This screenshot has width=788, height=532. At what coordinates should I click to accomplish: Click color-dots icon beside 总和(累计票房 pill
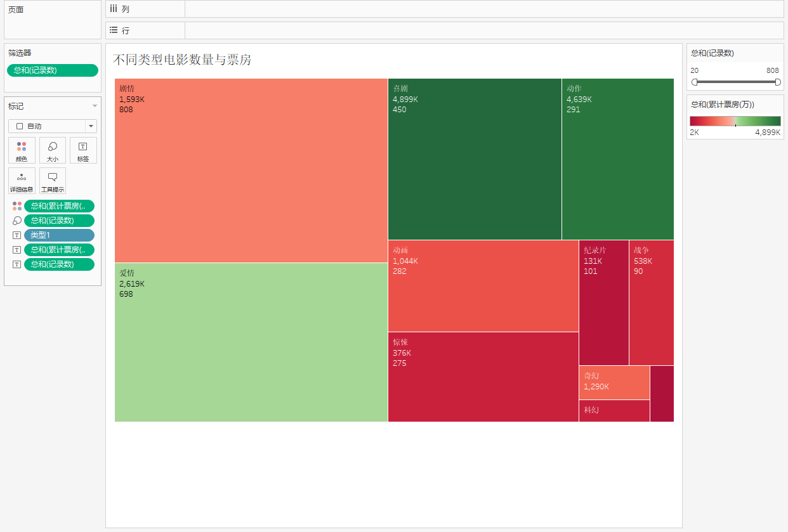click(17, 206)
